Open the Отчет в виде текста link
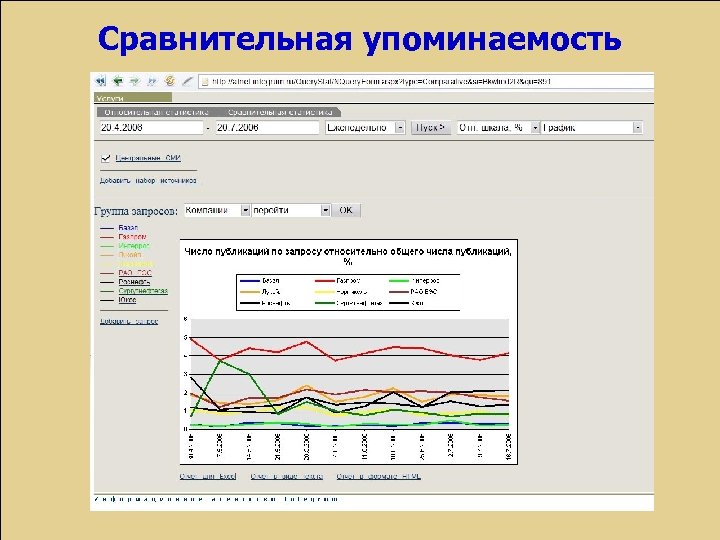The image size is (720, 540). [x=287, y=476]
